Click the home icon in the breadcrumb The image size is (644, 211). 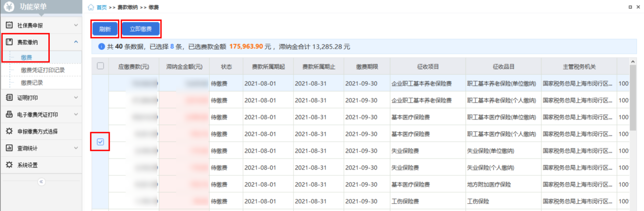click(91, 7)
